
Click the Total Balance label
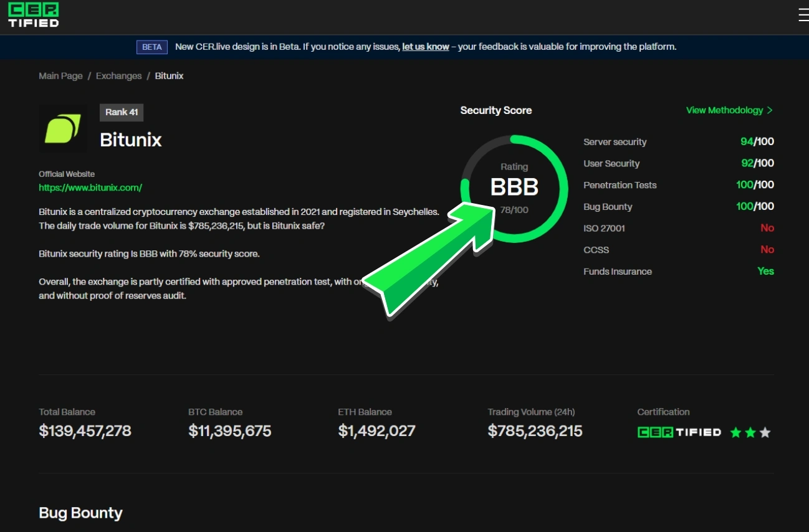point(67,412)
